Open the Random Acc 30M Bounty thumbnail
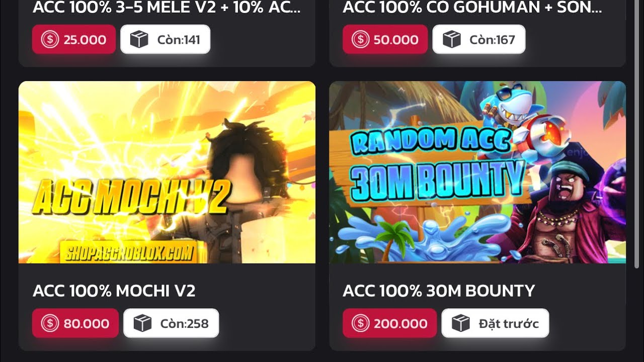This screenshot has width=644, height=362. (477, 172)
